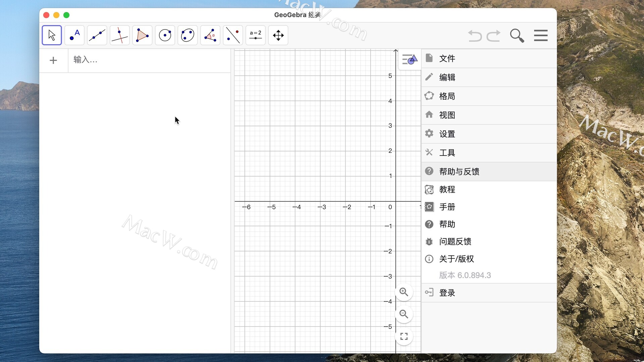
Task: Click the bug icon beside 问题反馈
Action: point(429,241)
